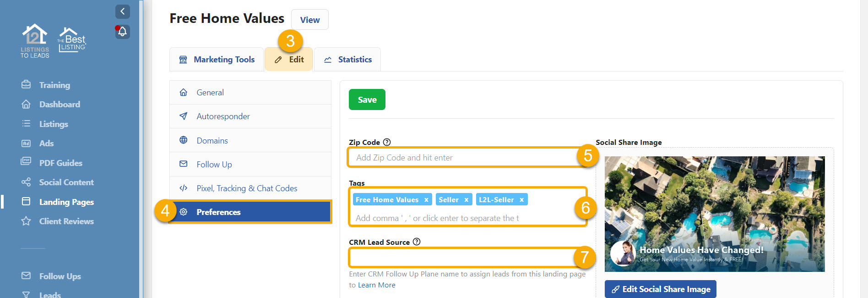Switch to the Marketing Tools tab

[217, 60]
